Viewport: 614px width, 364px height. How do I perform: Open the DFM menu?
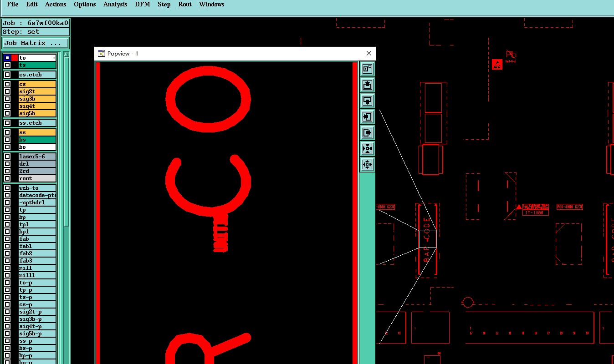[x=143, y=5]
